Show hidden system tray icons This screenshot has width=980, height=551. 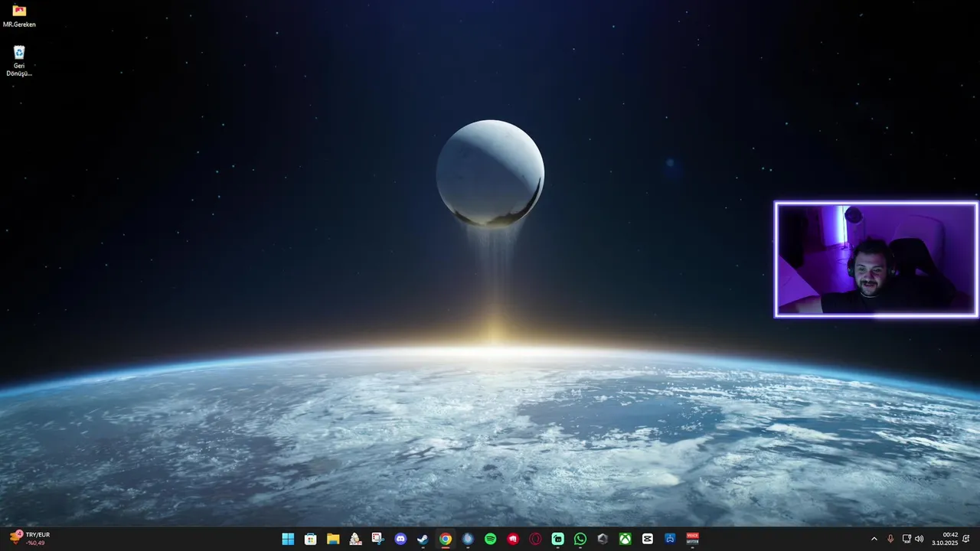pyautogui.click(x=874, y=539)
